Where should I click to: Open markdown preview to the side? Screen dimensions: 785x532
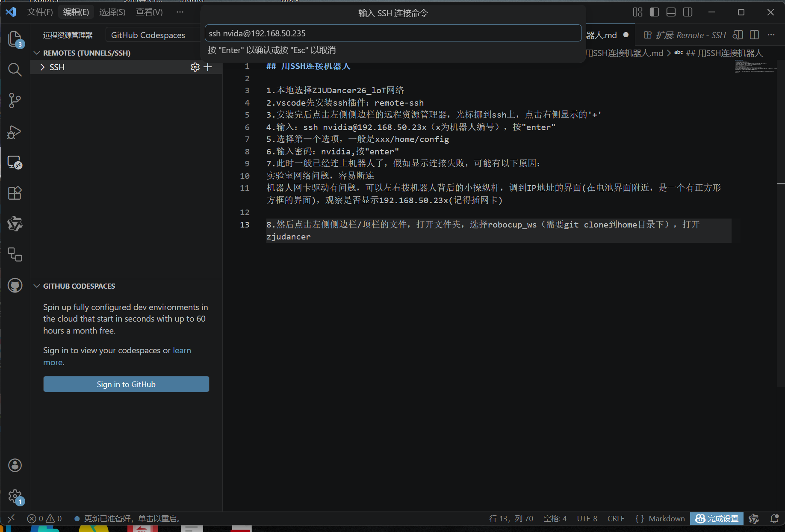click(738, 35)
